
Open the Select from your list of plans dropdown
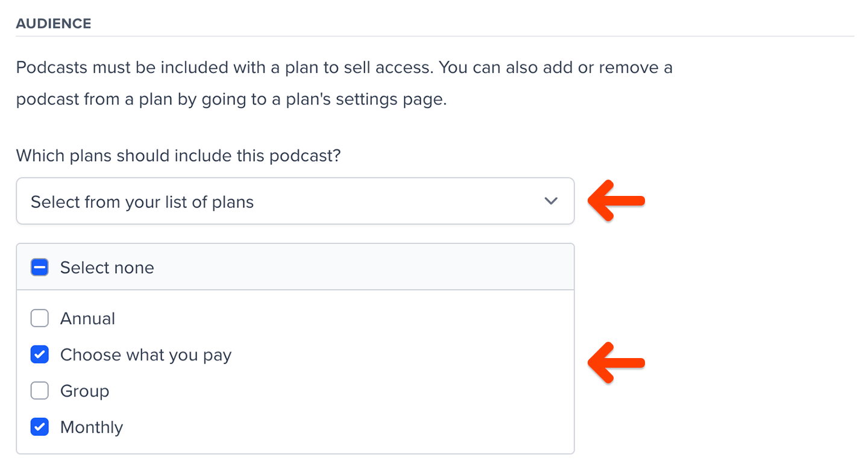[295, 201]
